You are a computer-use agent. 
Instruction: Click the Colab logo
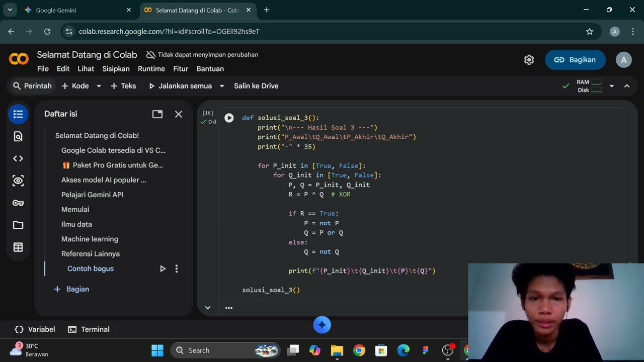19,59
